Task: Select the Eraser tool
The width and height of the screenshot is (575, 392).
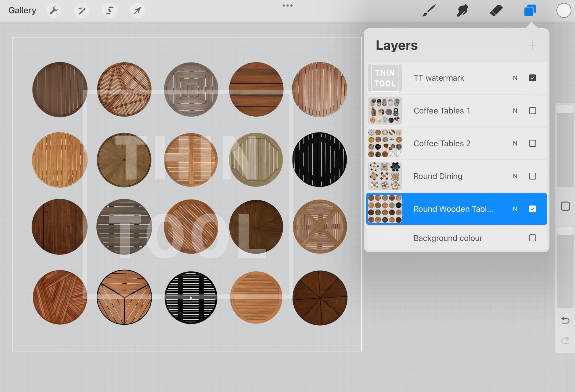Action: tap(496, 11)
